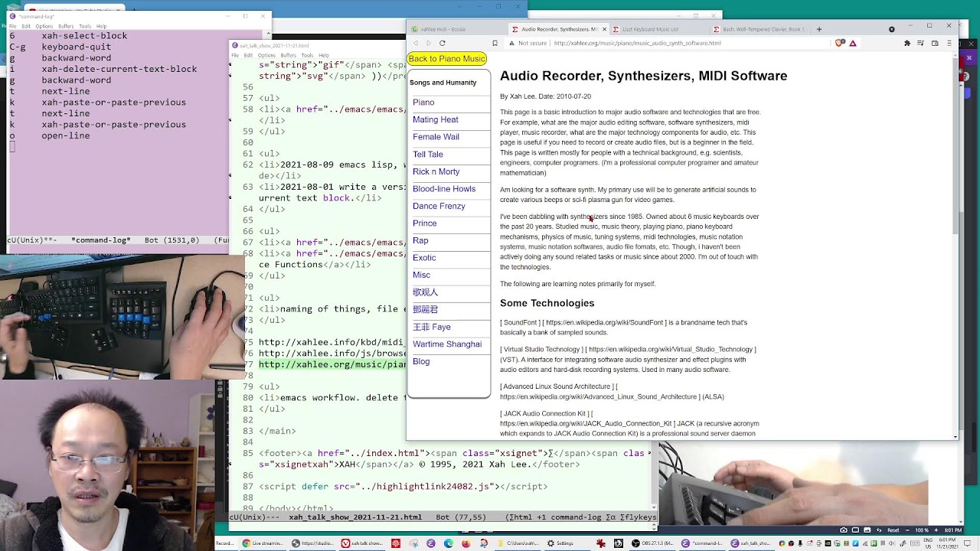980x551 pixels.
Task: Open OBS 27.1.3 taskbar item
Action: tap(653, 543)
